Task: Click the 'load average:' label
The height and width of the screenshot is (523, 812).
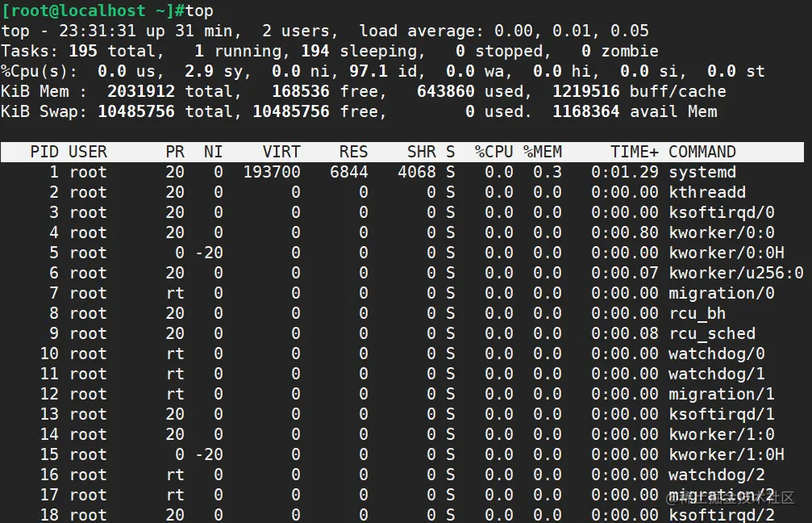Action: coord(421,31)
